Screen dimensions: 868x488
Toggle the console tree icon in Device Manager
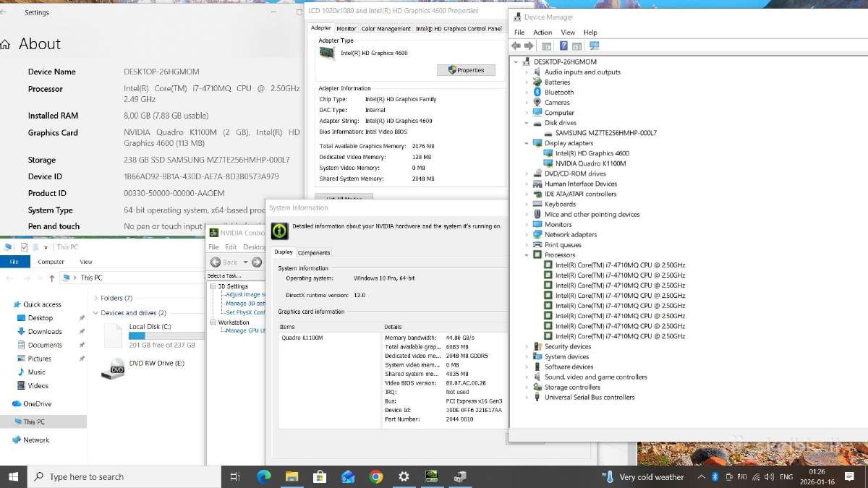coord(546,46)
